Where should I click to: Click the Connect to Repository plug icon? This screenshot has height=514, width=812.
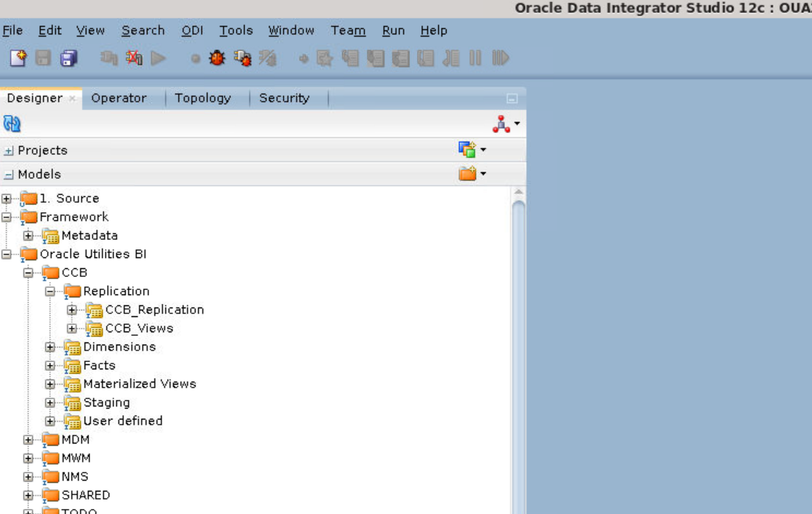pos(108,58)
